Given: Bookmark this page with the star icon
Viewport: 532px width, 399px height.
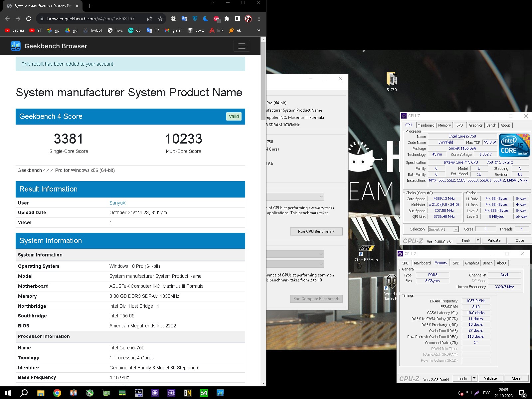Looking at the screenshot, I should 160,19.
